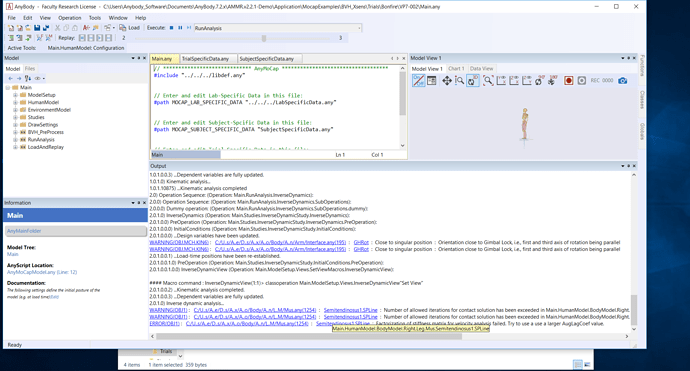Click the forward arrow in Model tree toolbar
Image resolution: width=690 pixels, height=371 pixels.
(19, 78)
